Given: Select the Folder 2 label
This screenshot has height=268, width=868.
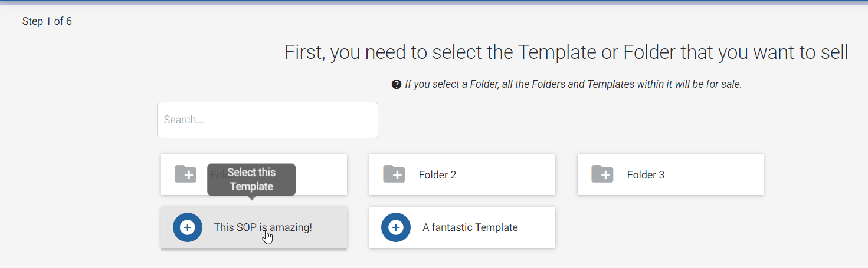Looking at the screenshot, I should [x=437, y=175].
